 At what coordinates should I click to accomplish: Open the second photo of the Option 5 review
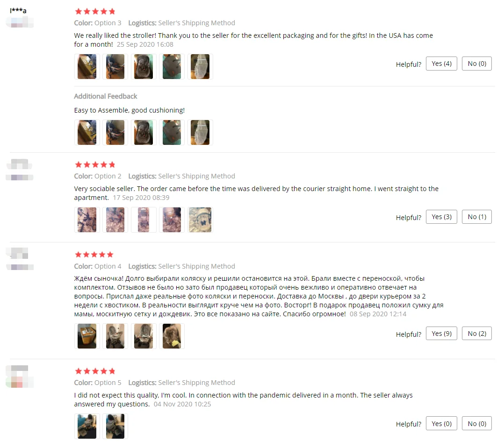coord(115,426)
